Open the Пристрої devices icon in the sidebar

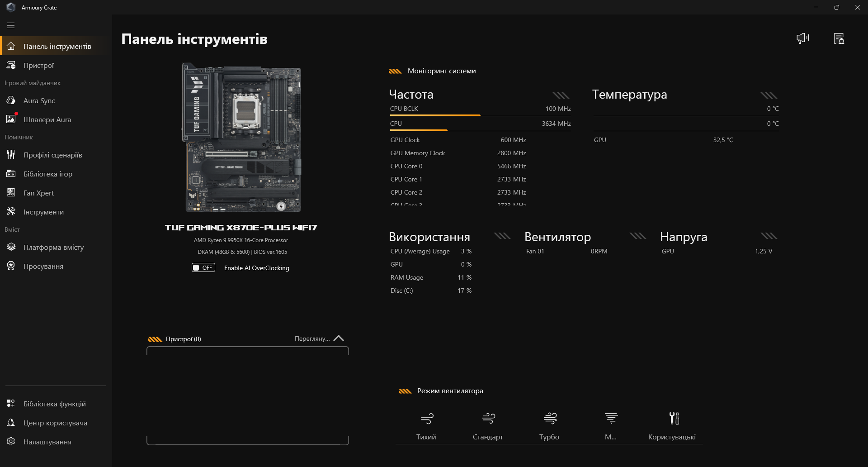tap(11, 65)
